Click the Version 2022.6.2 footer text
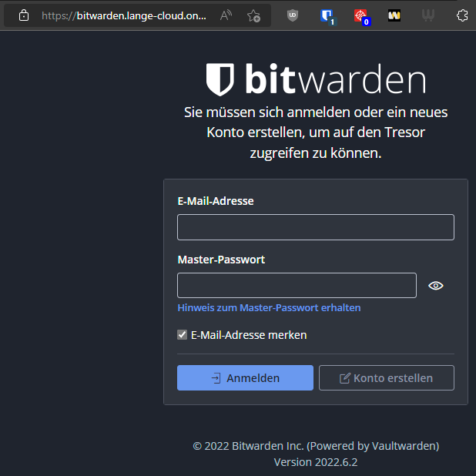The height and width of the screenshot is (476, 476). pyautogui.click(x=315, y=462)
